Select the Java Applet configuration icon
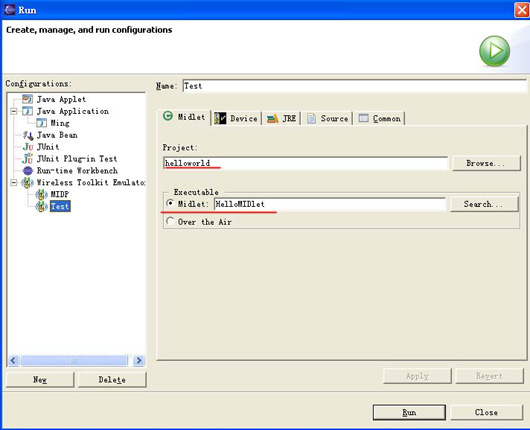Image resolution: width=530 pixels, height=430 pixels. click(x=27, y=99)
